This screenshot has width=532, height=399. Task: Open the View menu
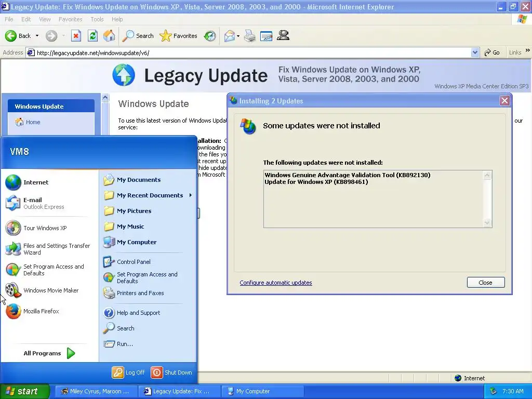[45, 19]
